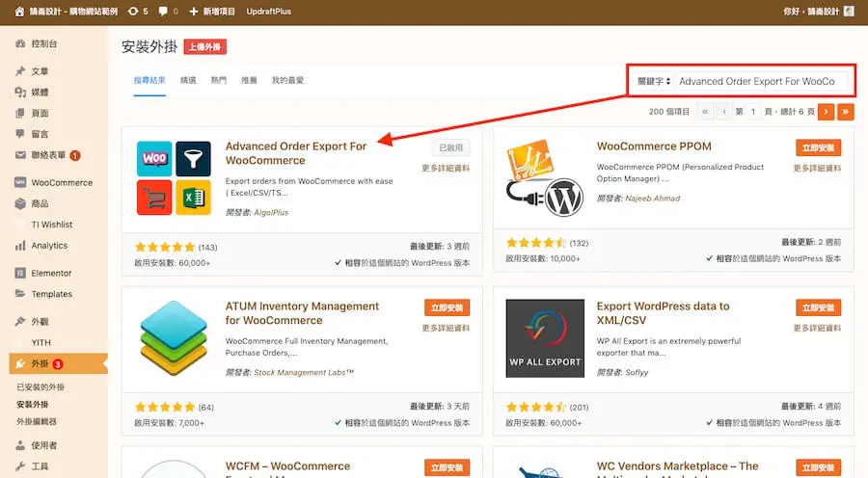This screenshot has height=478, width=868.
Task: Click the current page number field
Action: [753, 112]
